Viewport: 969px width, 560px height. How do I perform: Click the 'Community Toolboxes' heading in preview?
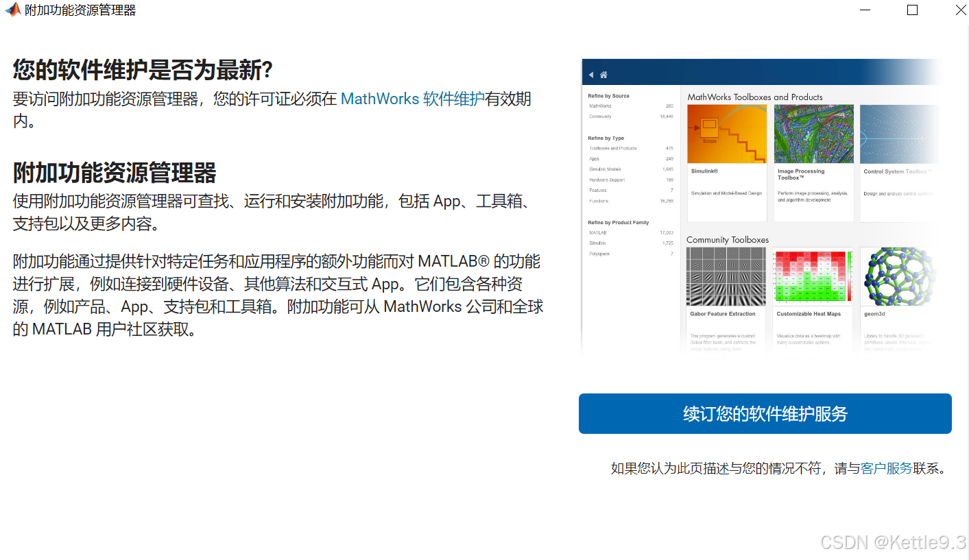point(728,240)
